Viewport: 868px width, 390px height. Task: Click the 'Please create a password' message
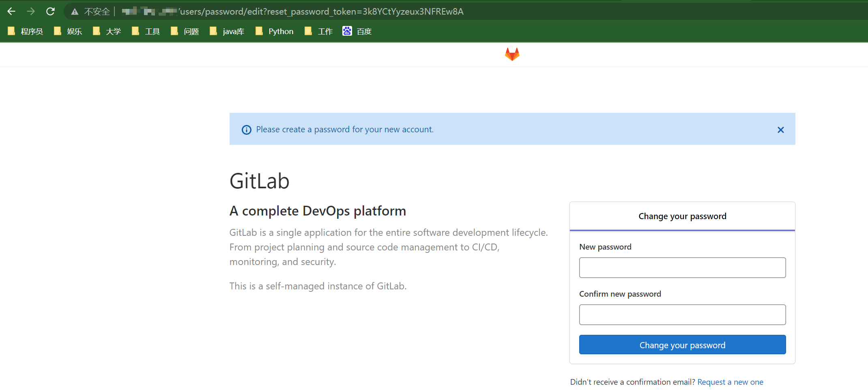coord(345,129)
